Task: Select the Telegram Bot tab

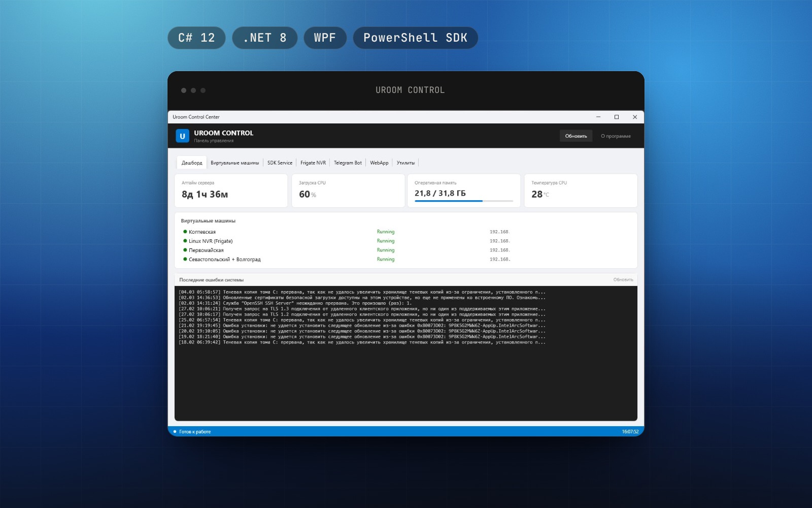Action: point(348,163)
